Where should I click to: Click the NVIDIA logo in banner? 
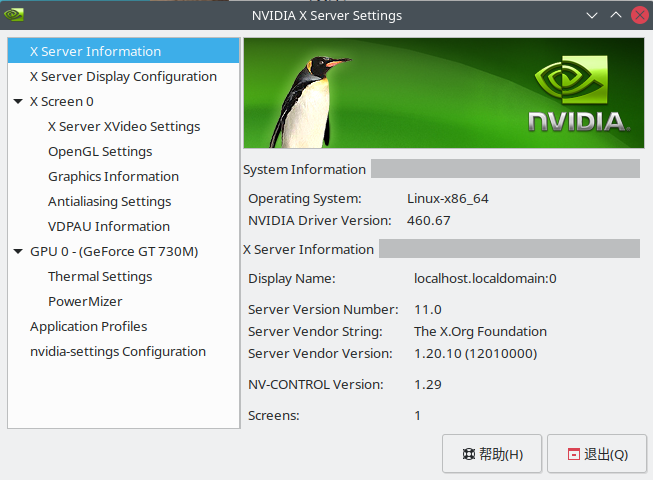578,94
